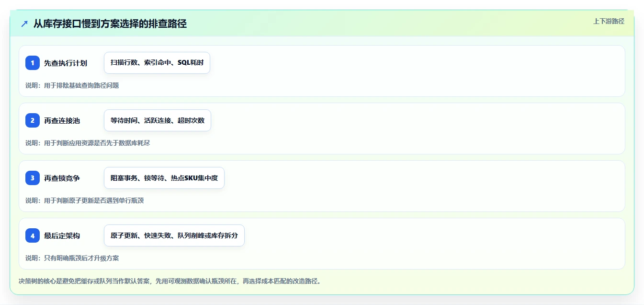This screenshot has height=305, width=644.
Task: Click the step 2 number badge
Action: [33, 120]
